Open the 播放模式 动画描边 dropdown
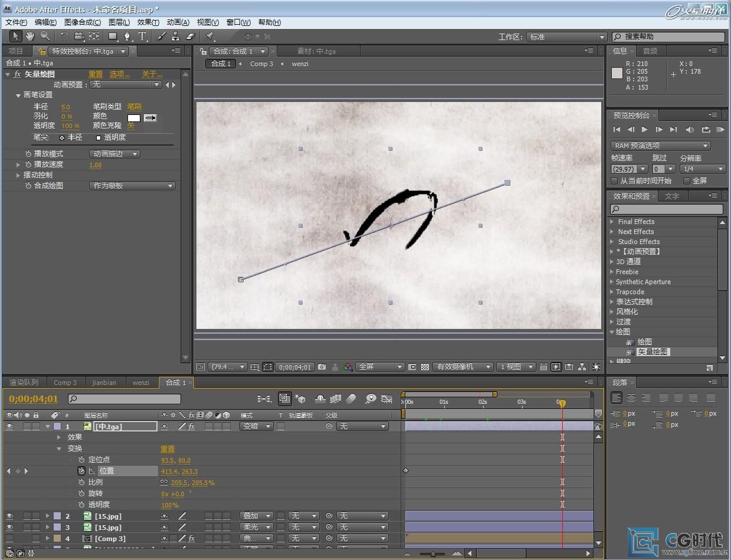The height and width of the screenshot is (560, 731). click(x=114, y=154)
